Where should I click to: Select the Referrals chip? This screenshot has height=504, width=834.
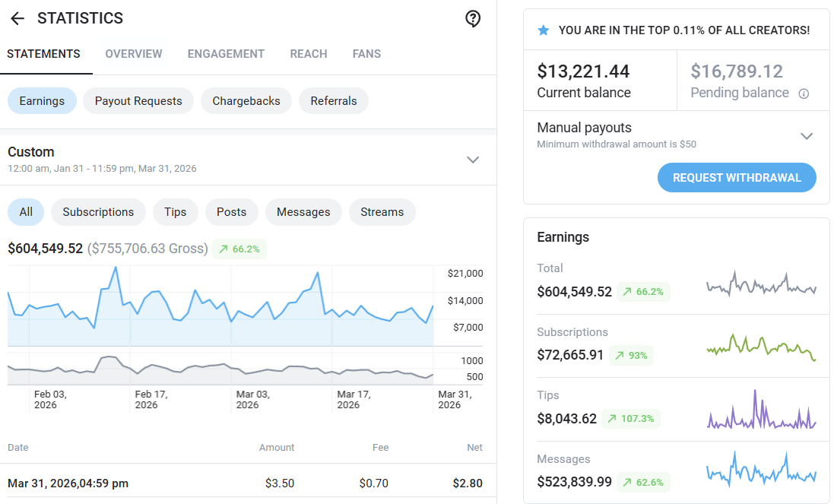point(334,101)
